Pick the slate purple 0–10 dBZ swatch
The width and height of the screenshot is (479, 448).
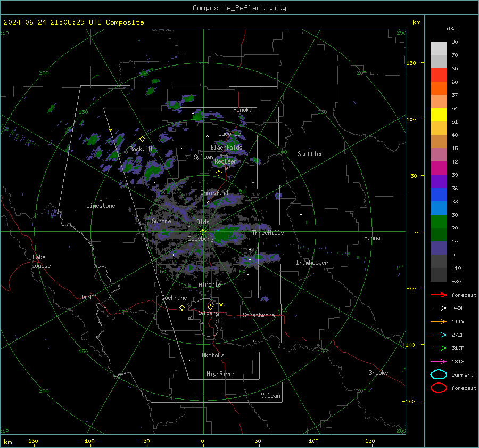(x=439, y=248)
